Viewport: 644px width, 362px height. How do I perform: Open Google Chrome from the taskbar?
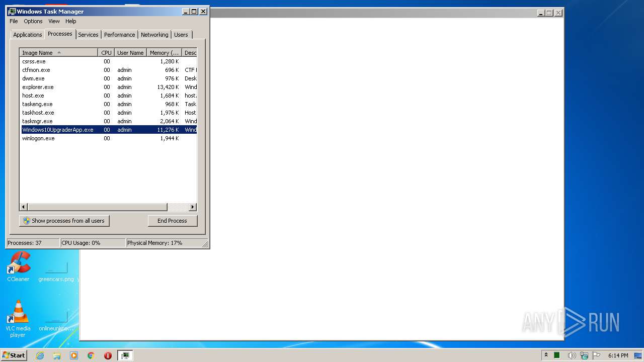pos(91,355)
